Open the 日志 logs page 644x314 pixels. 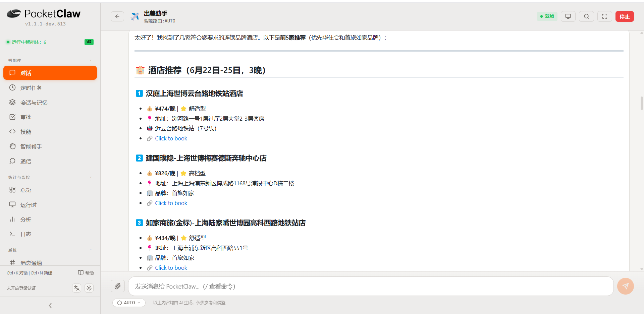[x=50, y=234]
